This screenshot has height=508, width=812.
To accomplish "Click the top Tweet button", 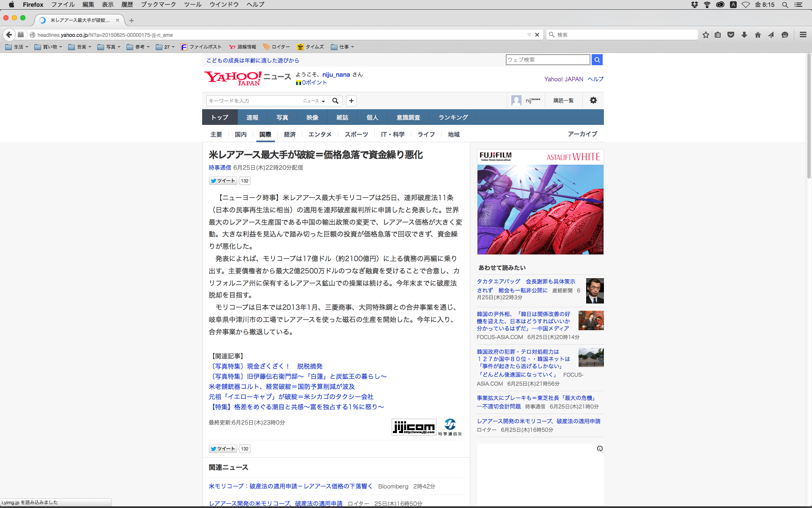I will tap(223, 181).
